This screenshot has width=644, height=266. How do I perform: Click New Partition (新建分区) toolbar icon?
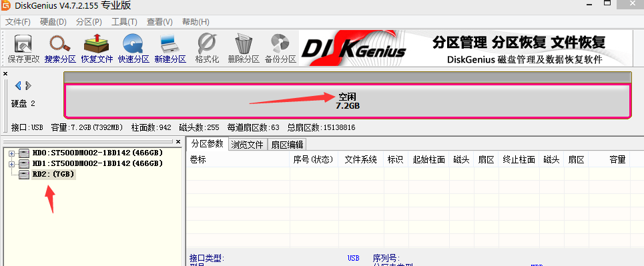click(x=170, y=49)
